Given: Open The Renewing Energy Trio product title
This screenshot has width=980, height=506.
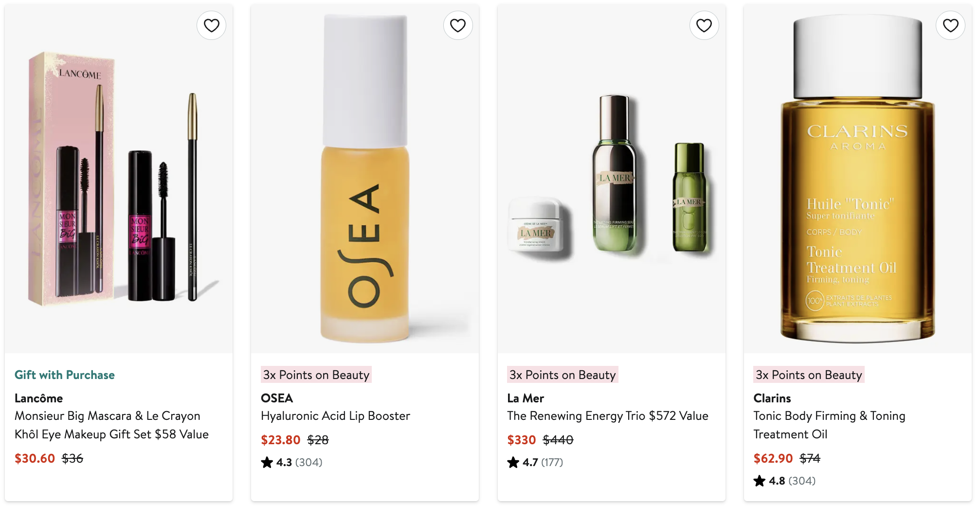Looking at the screenshot, I should coord(607,416).
